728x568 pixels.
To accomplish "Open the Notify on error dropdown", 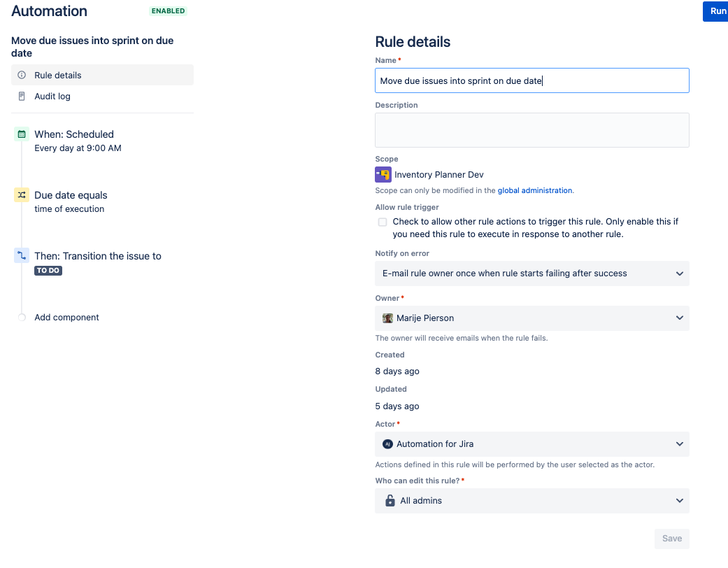I will tap(678, 274).
